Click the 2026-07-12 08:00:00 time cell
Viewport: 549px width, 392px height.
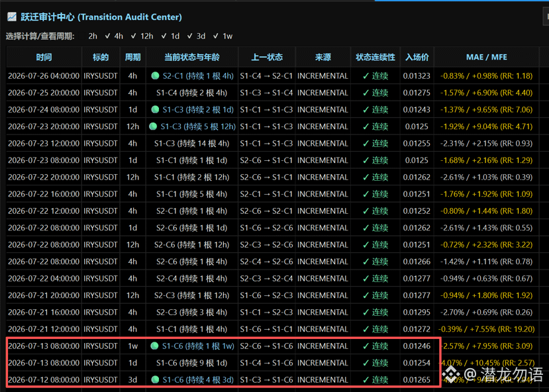pos(44,380)
